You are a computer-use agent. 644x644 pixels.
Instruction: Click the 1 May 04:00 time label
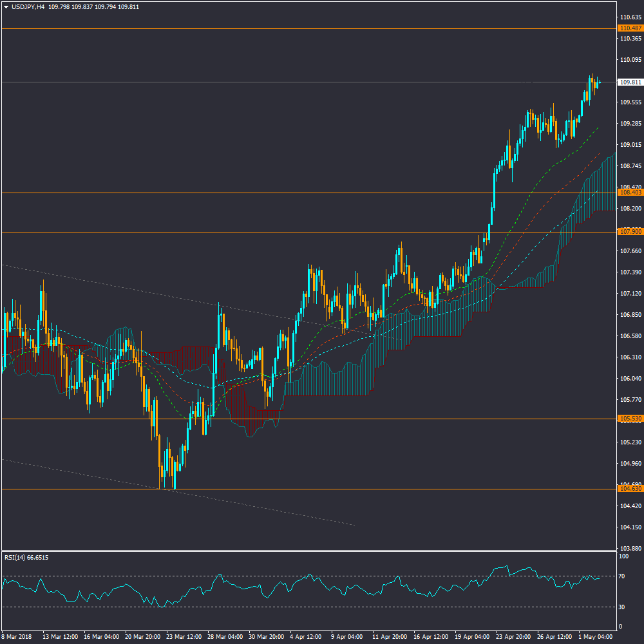596,636
